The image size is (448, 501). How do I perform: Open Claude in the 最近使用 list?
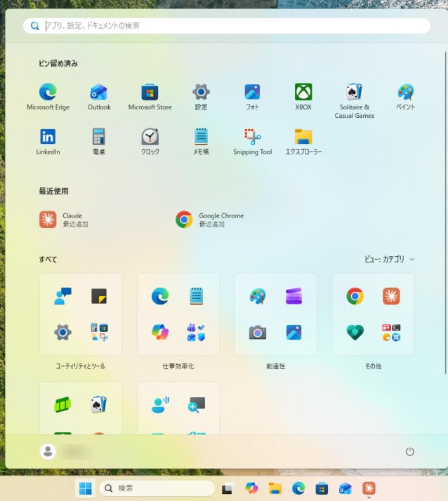click(64, 220)
